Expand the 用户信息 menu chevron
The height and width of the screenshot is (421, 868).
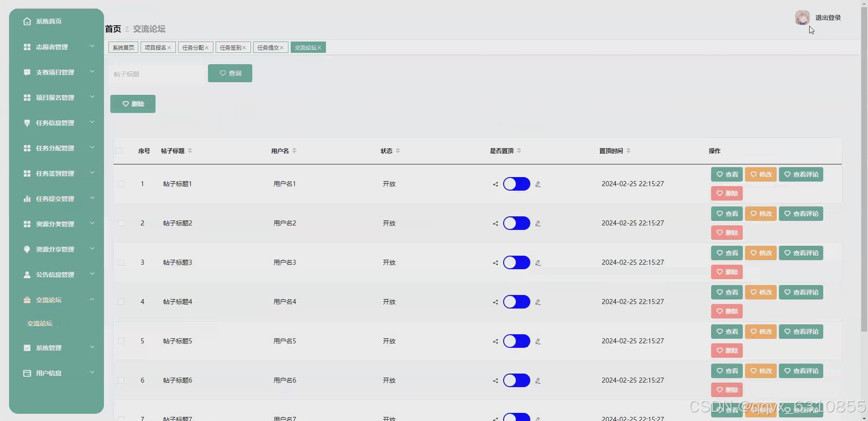point(92,372)
